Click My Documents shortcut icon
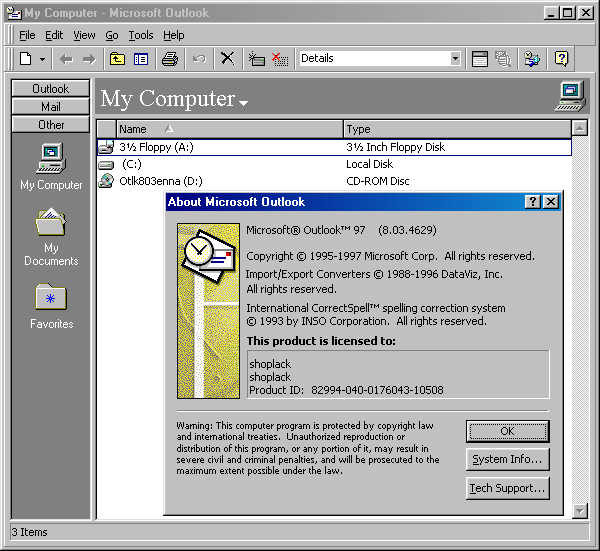The height and width of the screenshot is (551, 600). pos(51,222)
